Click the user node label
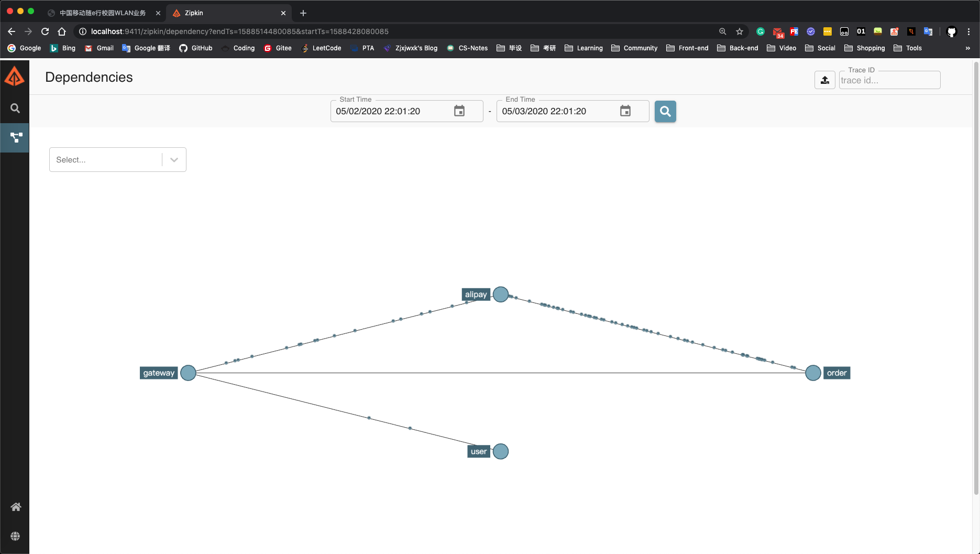This screenshot has height=554, width=980. pyautogui.click(x=478, y=451)
